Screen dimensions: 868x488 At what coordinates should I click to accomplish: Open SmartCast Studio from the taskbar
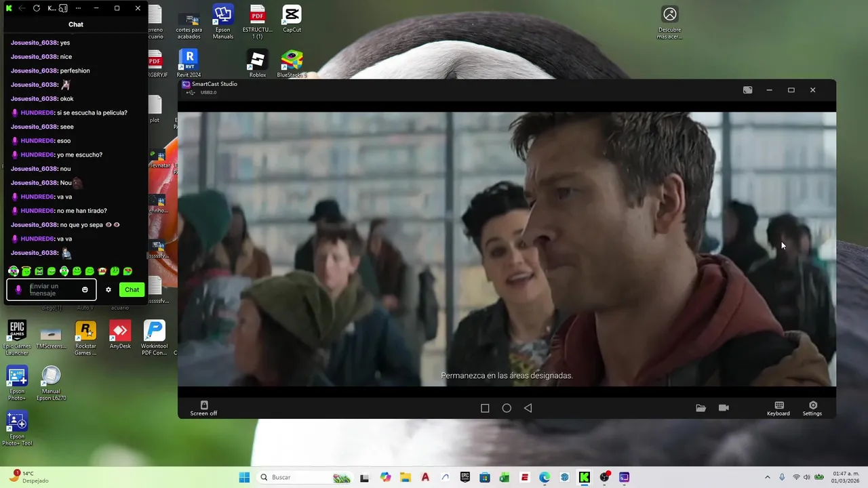pyautogui.click(x=624, y=477)
